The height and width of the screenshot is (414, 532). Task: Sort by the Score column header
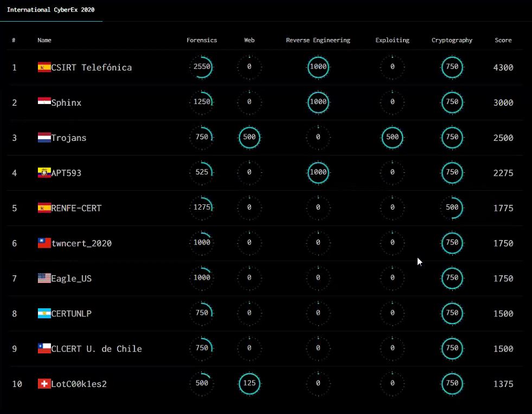503,40
